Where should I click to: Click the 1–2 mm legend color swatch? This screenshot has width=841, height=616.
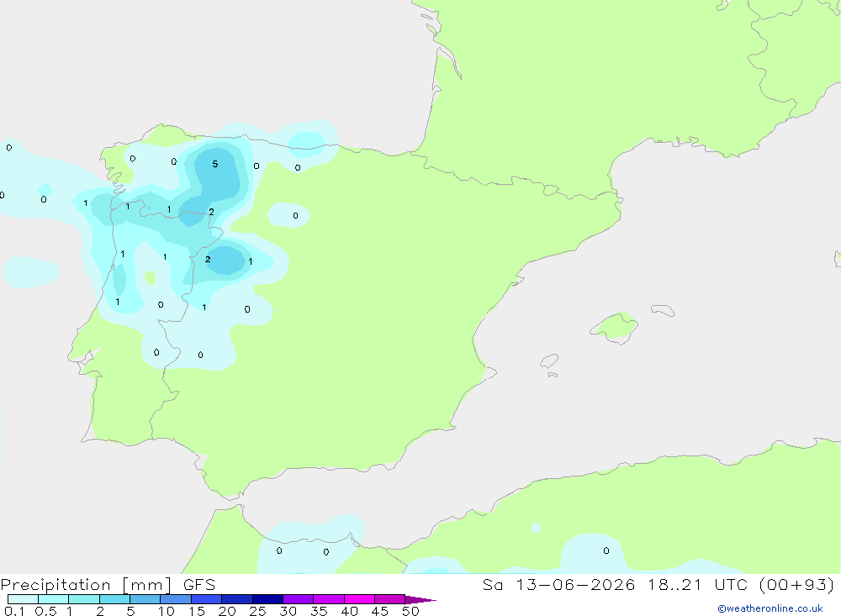click(84, 599)
